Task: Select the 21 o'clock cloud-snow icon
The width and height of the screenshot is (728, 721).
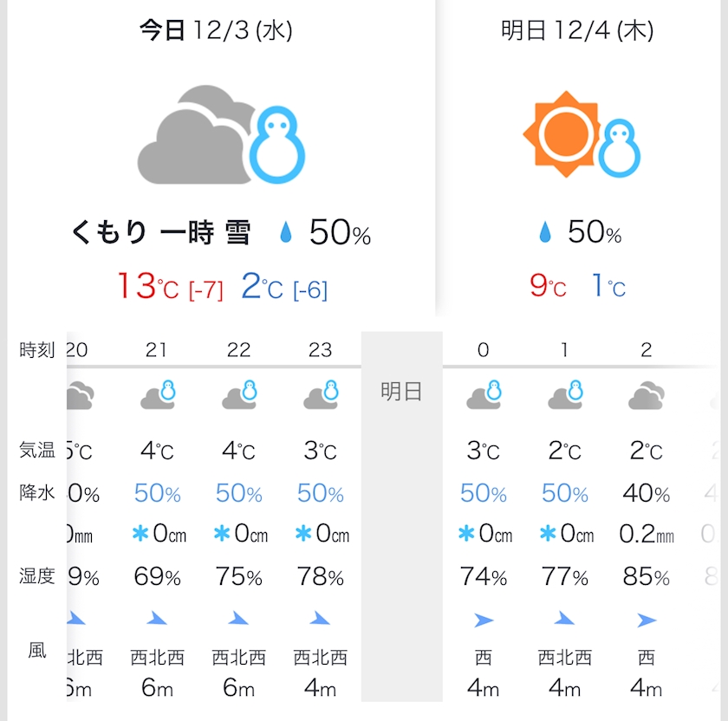Action: [x=158, y=394]
